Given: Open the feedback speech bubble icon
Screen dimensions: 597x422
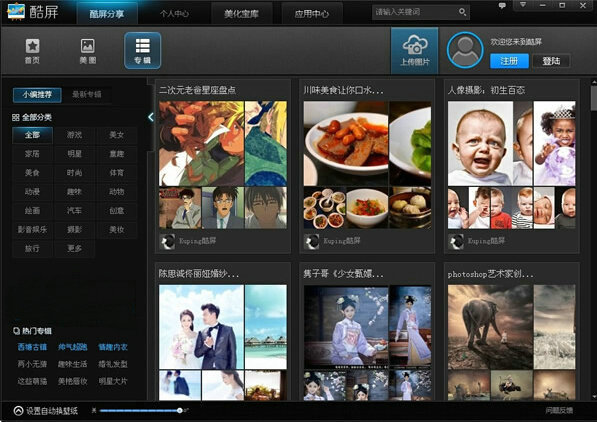Looking at the screenshot, I should point(502,5).
